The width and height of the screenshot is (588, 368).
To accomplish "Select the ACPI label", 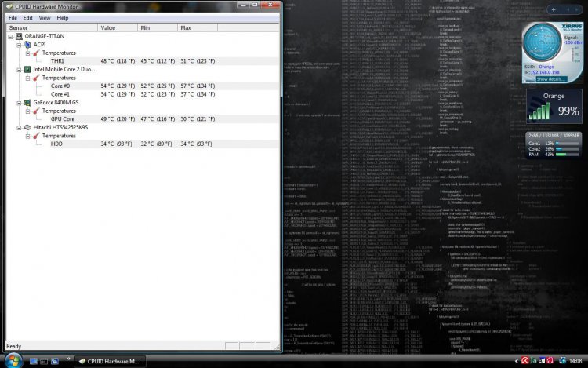I will pos(39,45).
